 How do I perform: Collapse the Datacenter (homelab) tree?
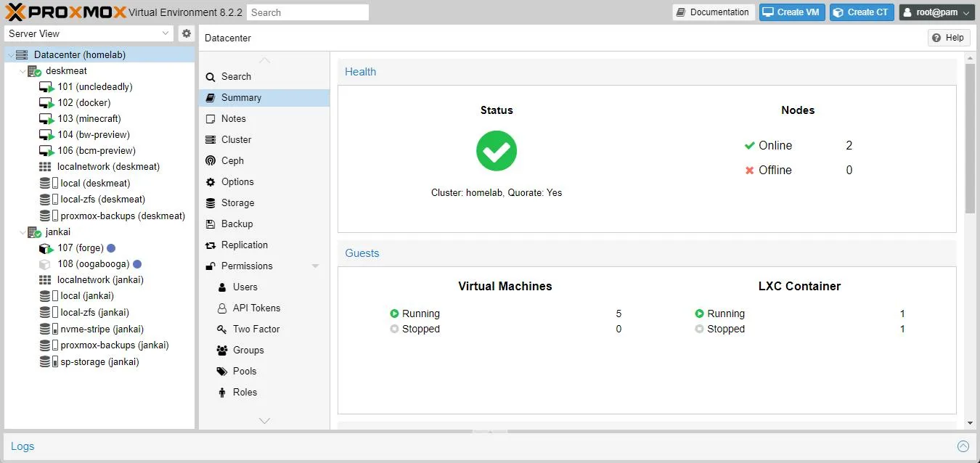10,55
